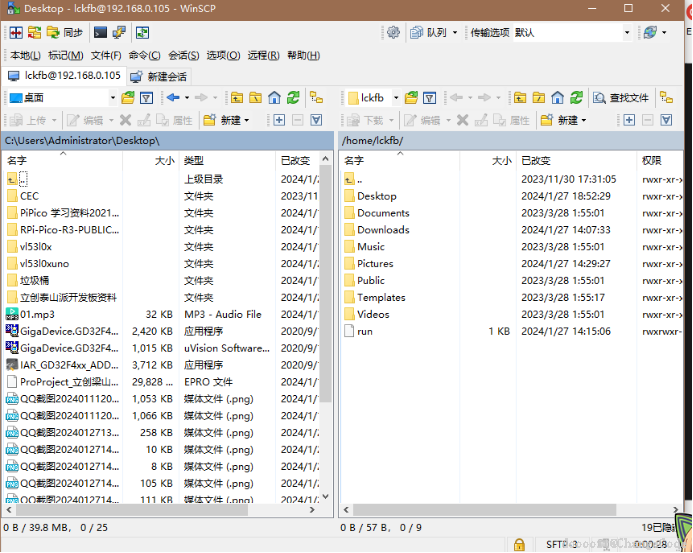Click the remote panel selection mask icon
693x553 pixels.
click(666, 120)
